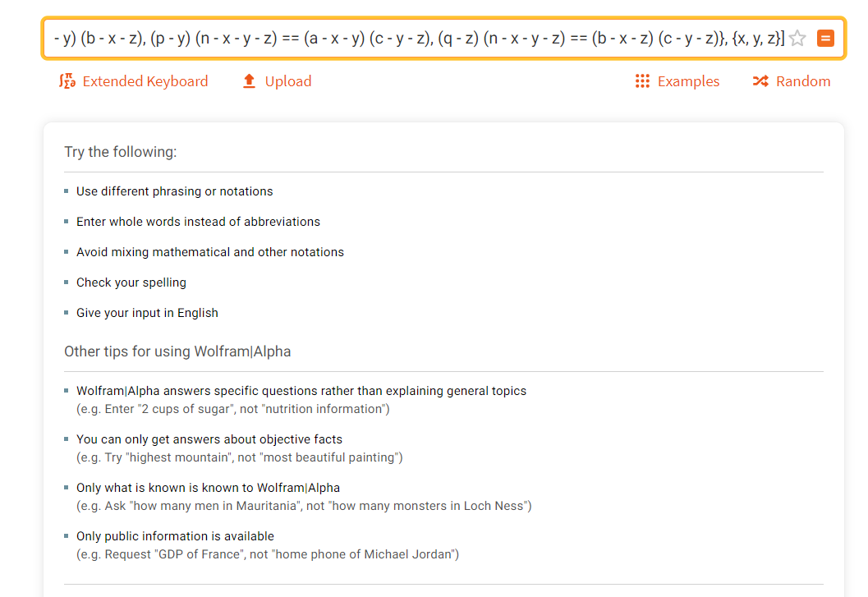Screen dimensions: 868x597
Task: Click the Examples grid dots icon
Action: point(642,81)
